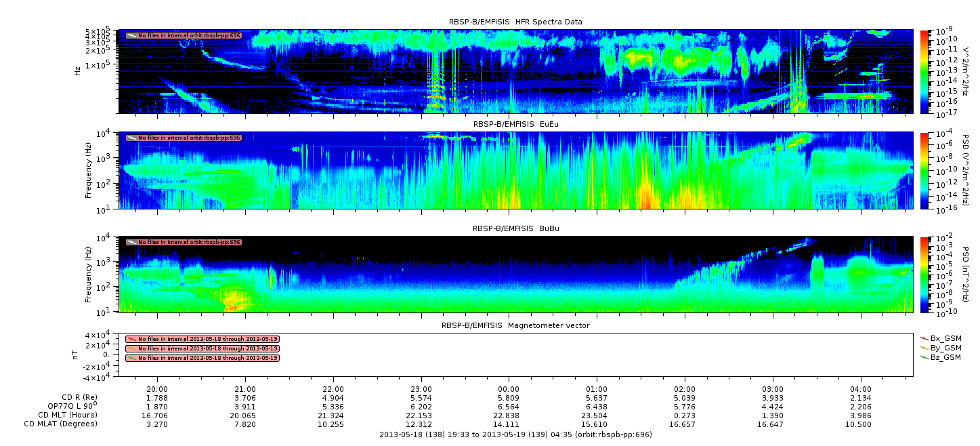Click the date range caption below the plots
980x446 pixels.
coord(515,434)
